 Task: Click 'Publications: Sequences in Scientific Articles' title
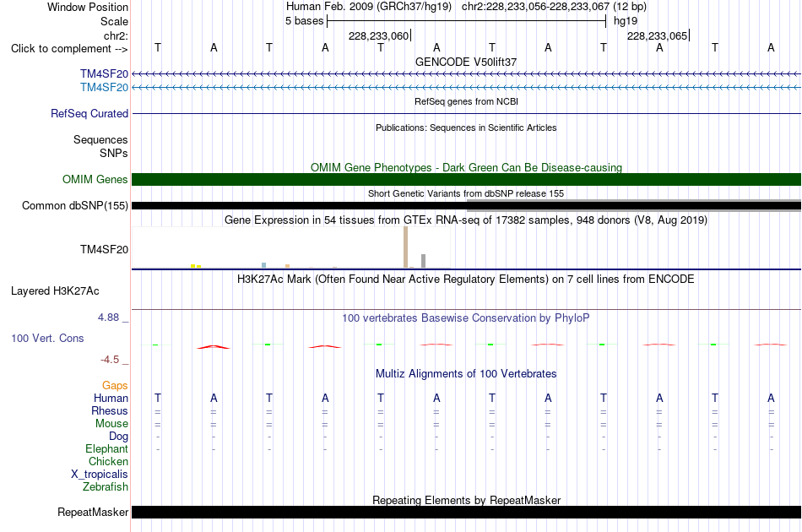coord(466,128)
